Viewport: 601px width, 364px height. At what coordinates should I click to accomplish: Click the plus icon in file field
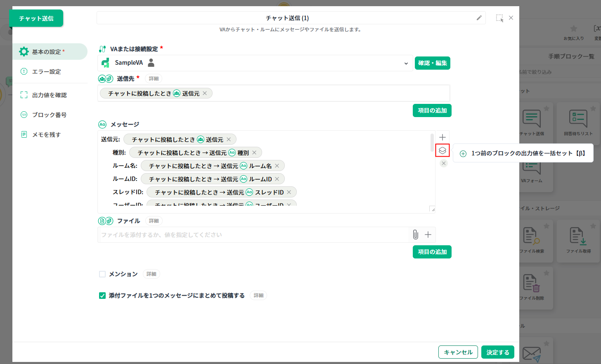[428, 235]
